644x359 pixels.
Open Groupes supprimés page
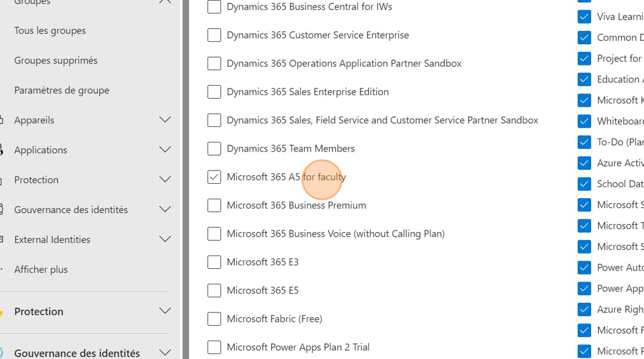[x=56, y=60]
